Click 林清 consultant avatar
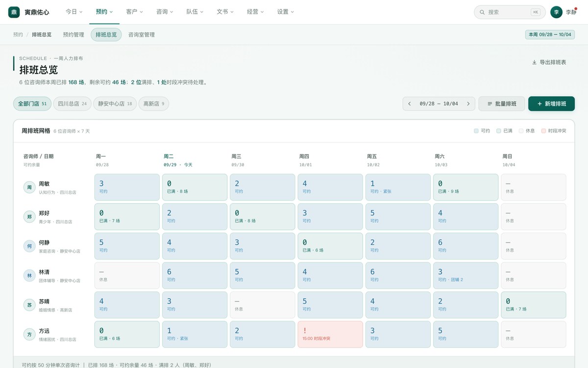The width and height of the screenshot is (588, 368). point(29,275)
